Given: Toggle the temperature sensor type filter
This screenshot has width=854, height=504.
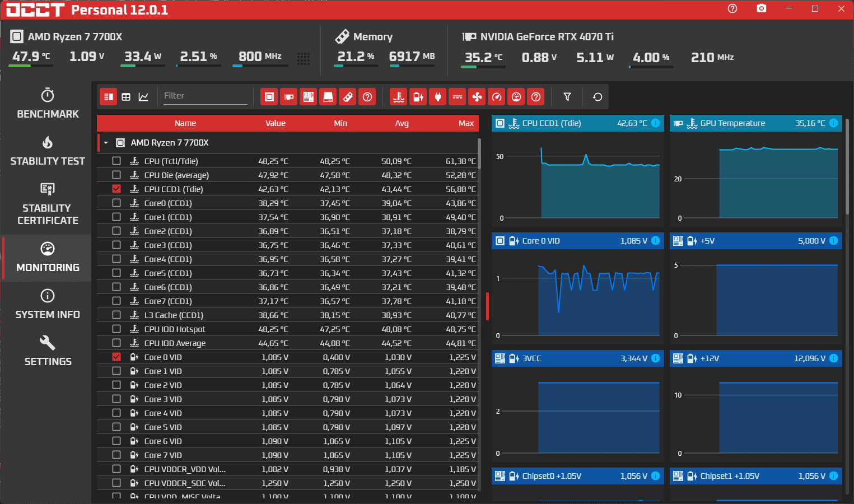Looking at the screenshot, I should pyautogui.click(x=399, y=97).
